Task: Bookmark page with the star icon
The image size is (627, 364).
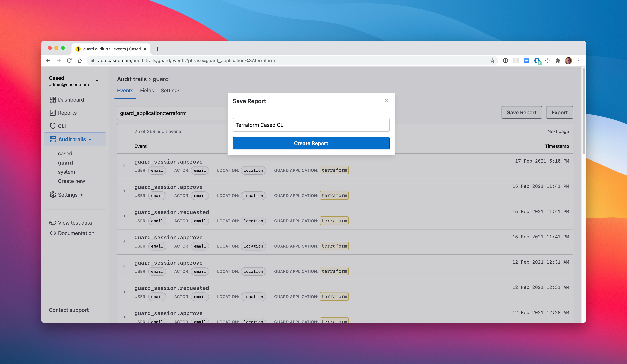Action: (x=492, y=61)
